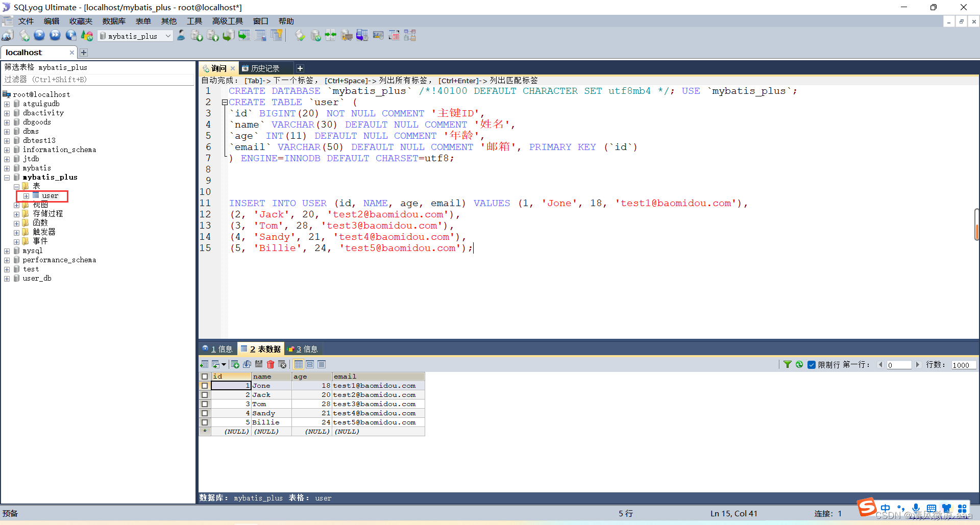Switch to the 历史记录 tab
980x525 pixels.
(x=265, y=68)
